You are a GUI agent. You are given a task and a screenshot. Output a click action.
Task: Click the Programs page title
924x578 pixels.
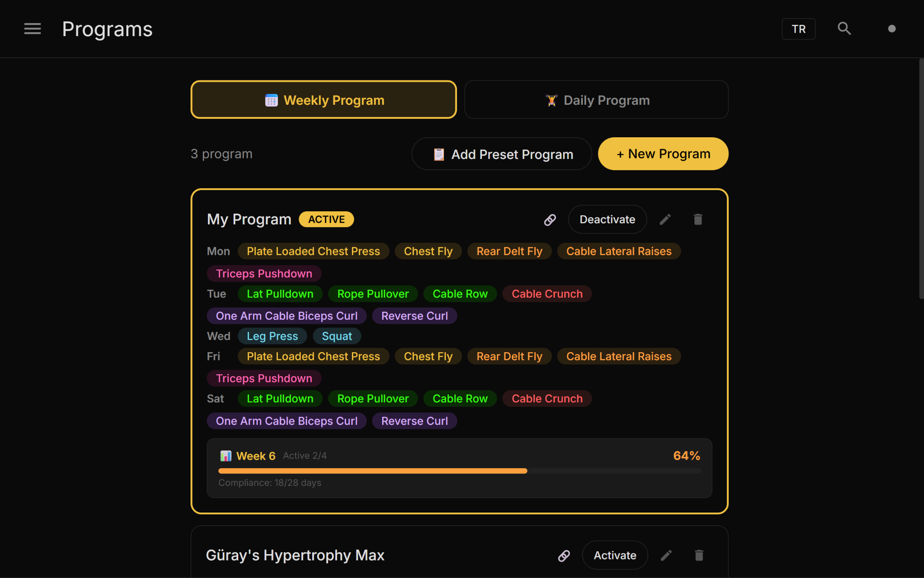click(107, 29)
